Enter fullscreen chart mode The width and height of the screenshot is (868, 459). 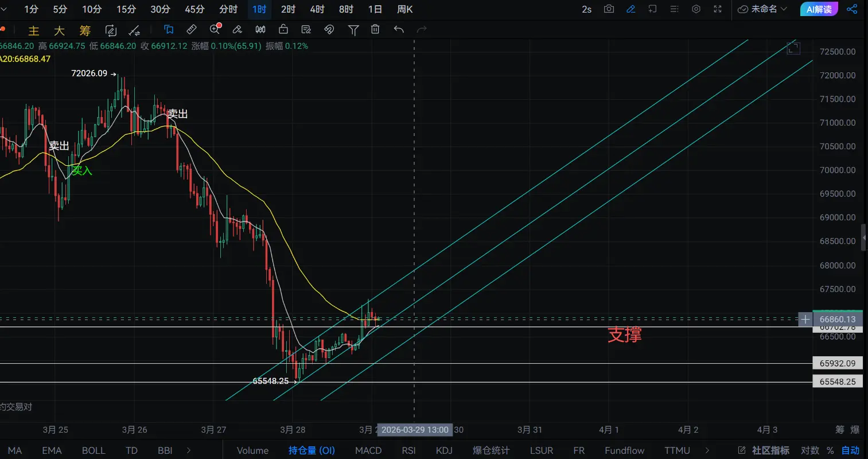pyautogui.click(x=718, y=9)
